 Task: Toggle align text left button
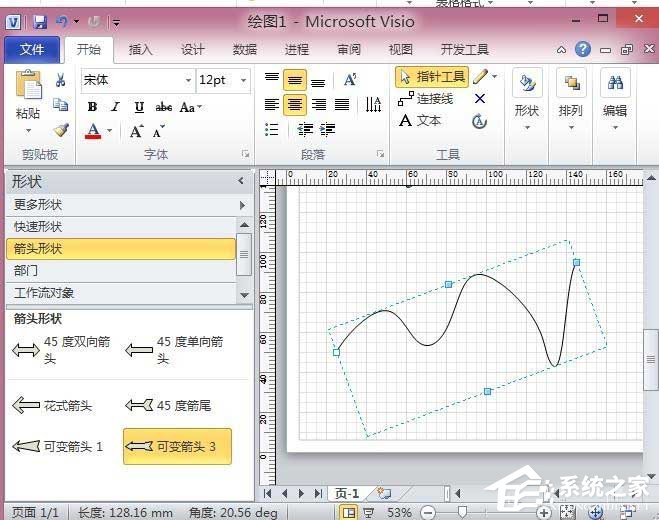pyautogui.click(x=272, y=104)
